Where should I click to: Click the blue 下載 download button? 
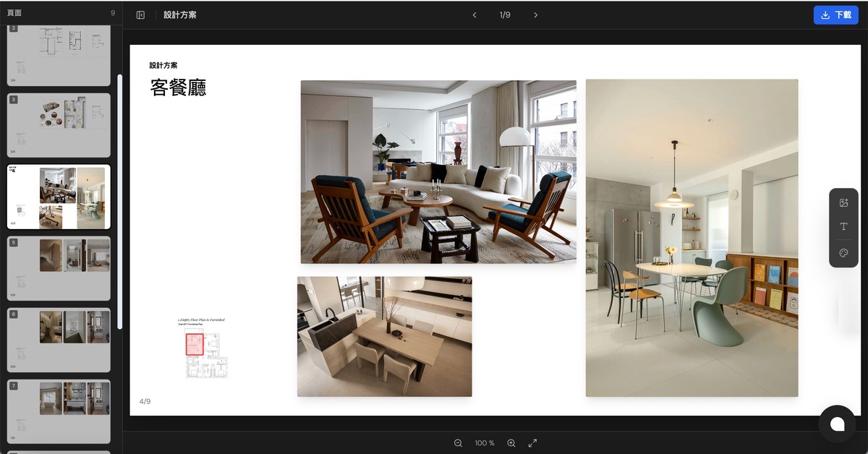835,15
